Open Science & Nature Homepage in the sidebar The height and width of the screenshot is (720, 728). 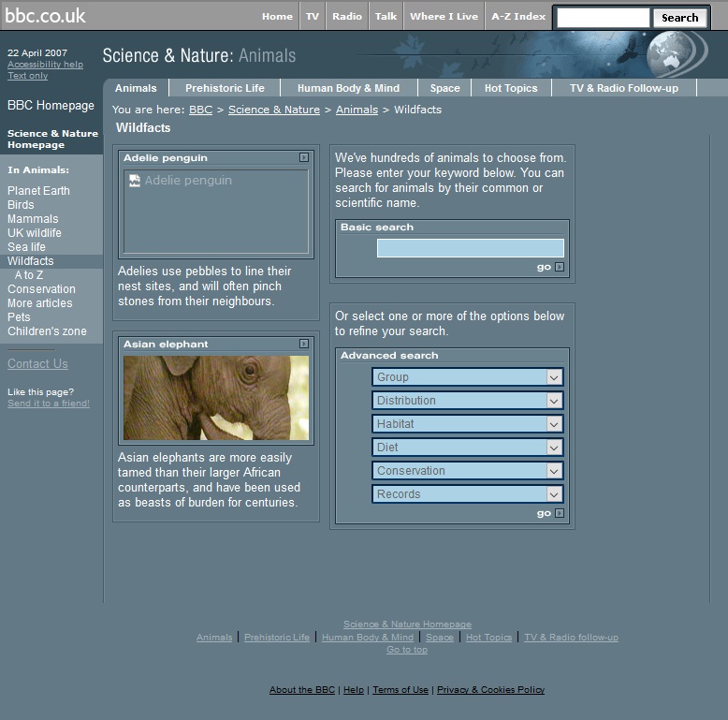(52, 139)
